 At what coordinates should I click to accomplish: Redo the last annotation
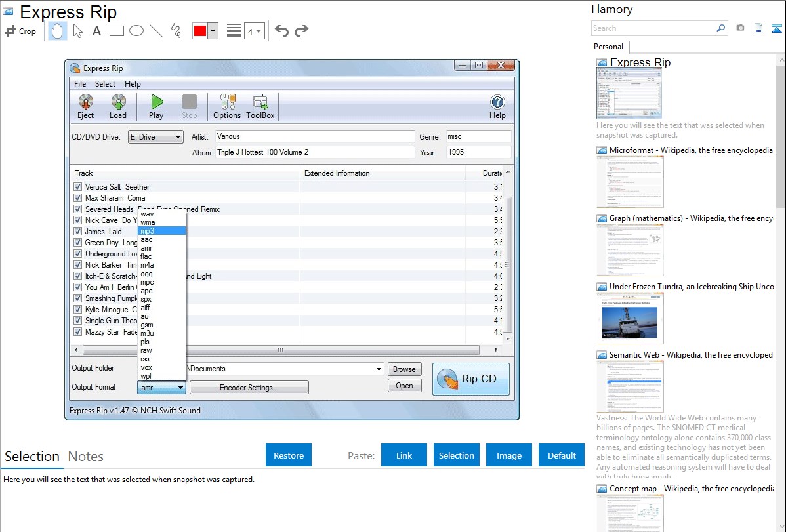coord(301,31)
